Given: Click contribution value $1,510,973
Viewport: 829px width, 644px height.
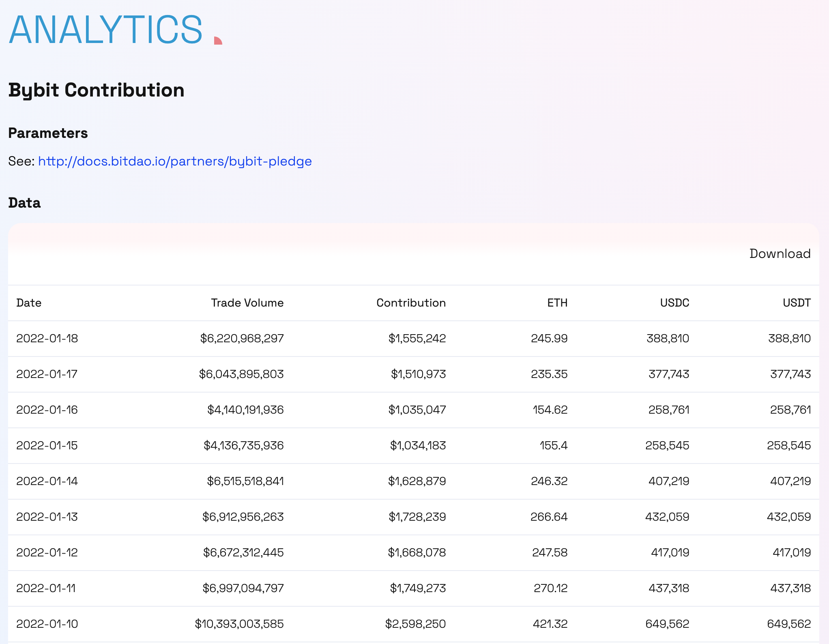Looking at the screenshot, I should 418,374.
